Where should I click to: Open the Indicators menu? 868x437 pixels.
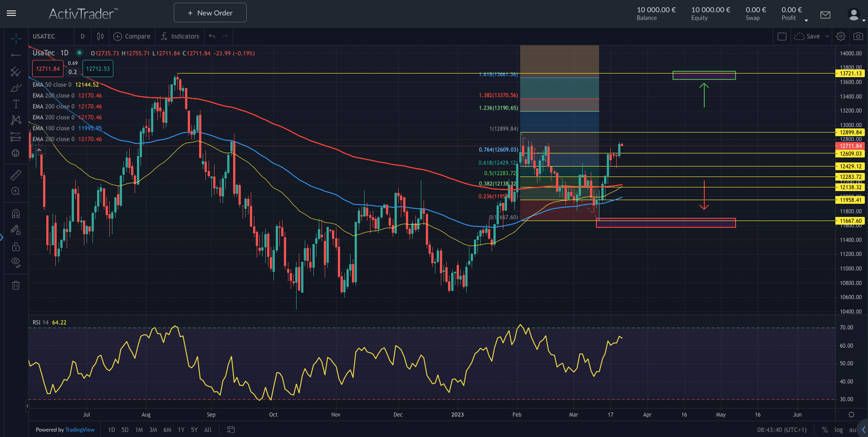180,36
